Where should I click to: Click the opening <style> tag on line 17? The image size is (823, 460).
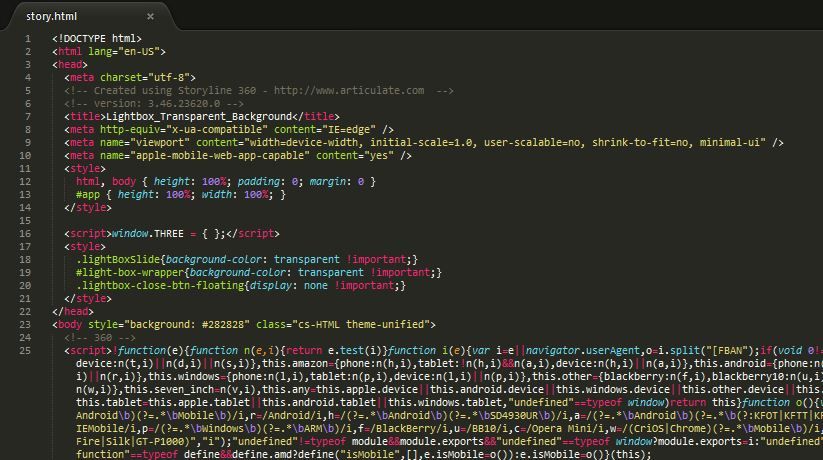tap(85, 246)
